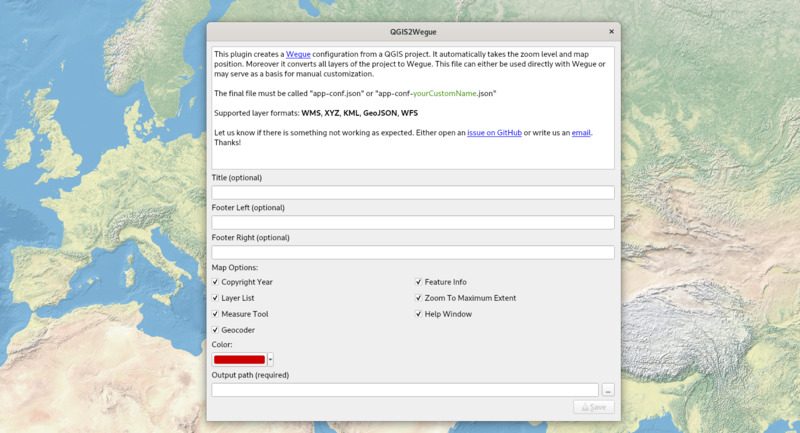Click the 'Supported layer formats' text line

click(316, 113)
